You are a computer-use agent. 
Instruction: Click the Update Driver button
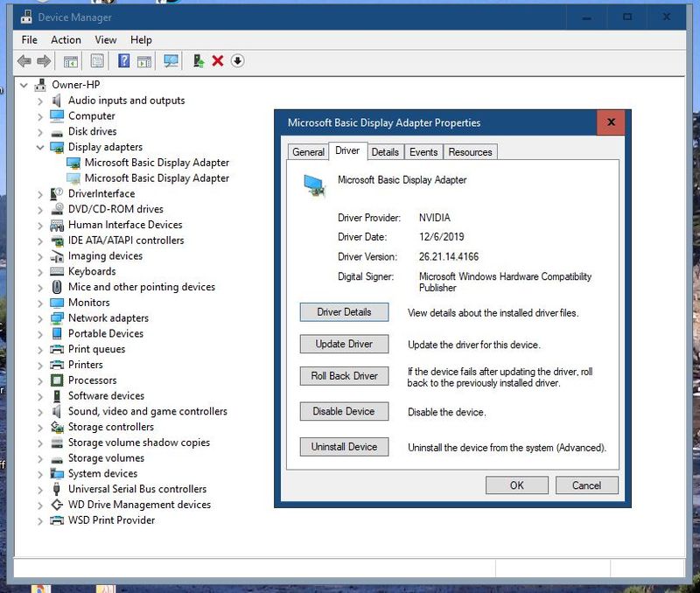coord(344,344)
